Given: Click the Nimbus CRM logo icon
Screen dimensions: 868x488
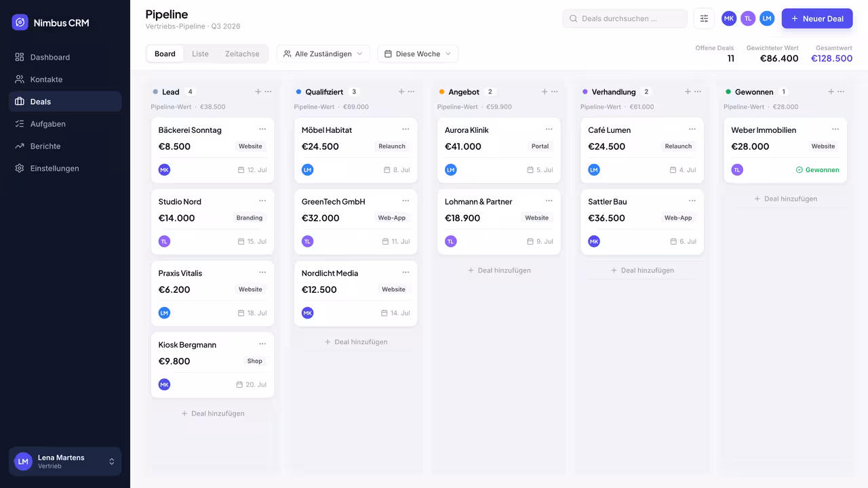Looking at the screenshot, I should (x=20, y=22).
